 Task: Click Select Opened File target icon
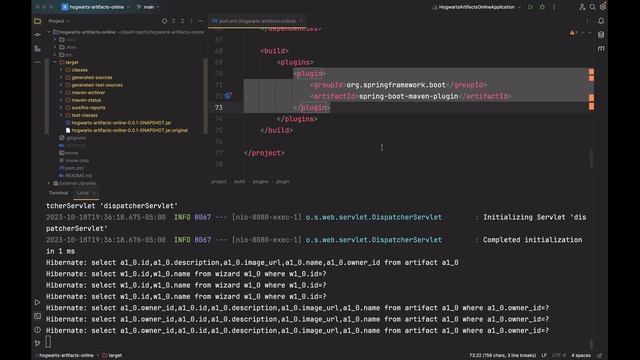(164, 21)
